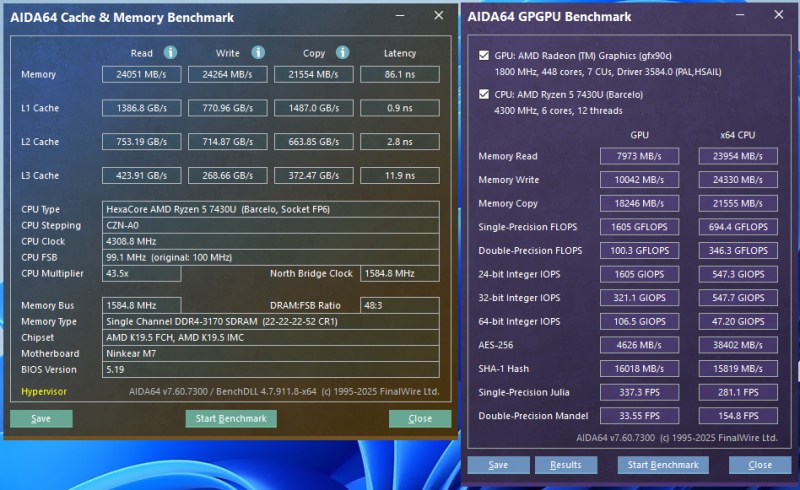Click the Copy info icon

[x=342, y=53]
